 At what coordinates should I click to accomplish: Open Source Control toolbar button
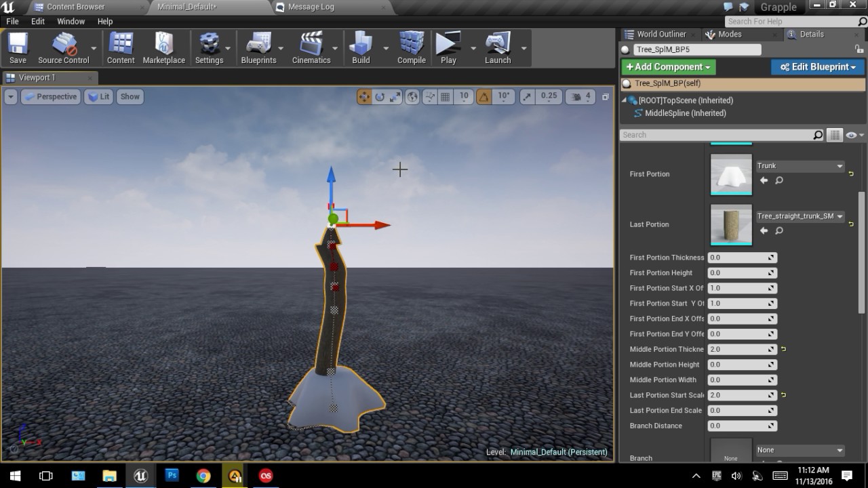pyautogui.click(x=64, y=48)
